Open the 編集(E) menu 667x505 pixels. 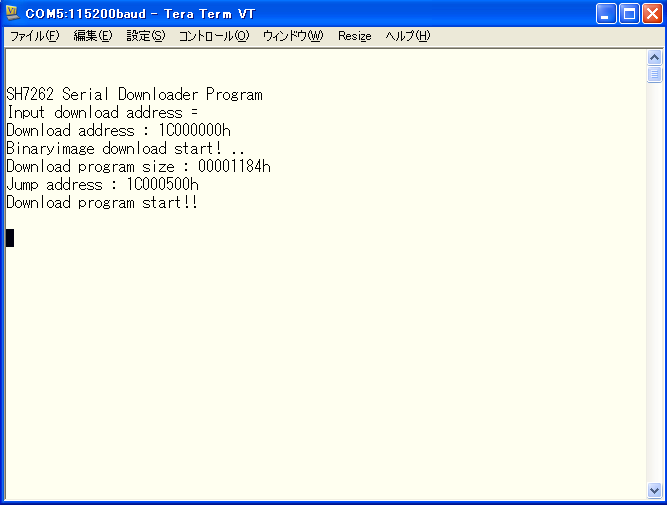click(92, 36)
